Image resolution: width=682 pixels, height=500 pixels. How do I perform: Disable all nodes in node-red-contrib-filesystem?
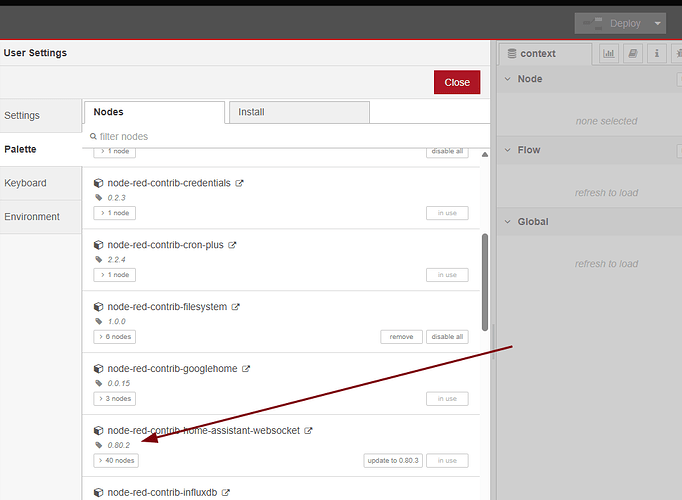coord(447,337)
